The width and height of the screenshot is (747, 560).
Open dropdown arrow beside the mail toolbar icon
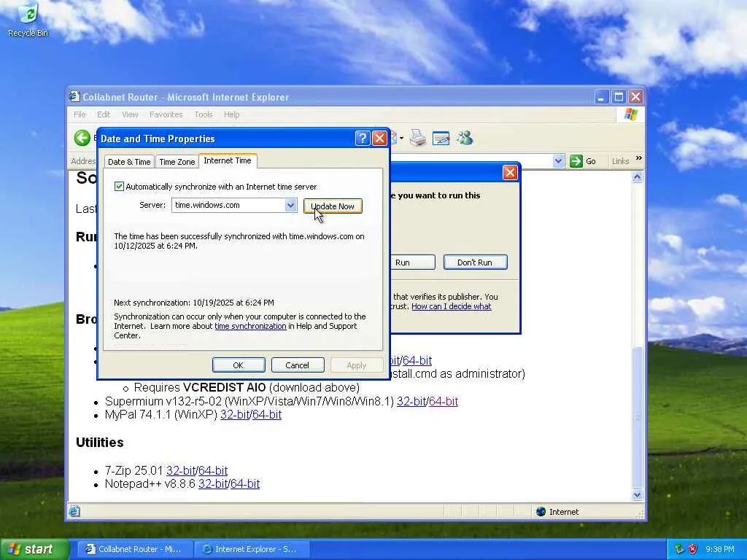pyautogui.click(x=402, y=139)
